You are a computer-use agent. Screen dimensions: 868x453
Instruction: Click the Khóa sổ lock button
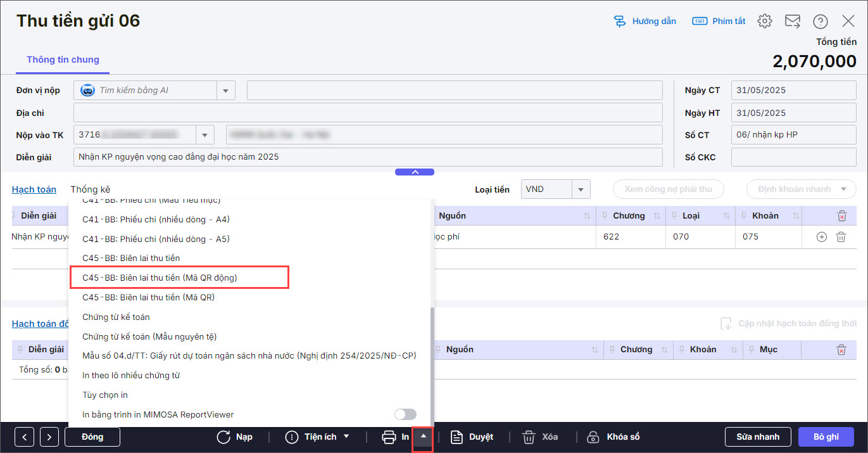coord(613,437)
